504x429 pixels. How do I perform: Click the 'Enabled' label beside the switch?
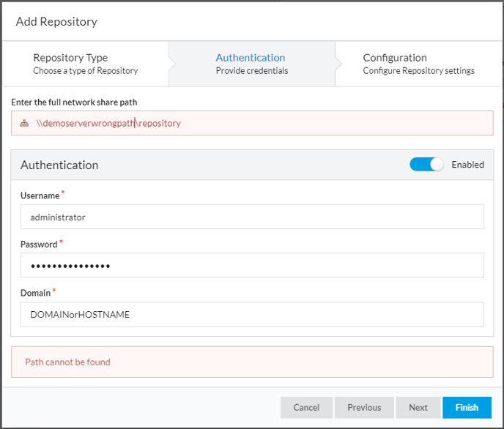pos(467,165)
